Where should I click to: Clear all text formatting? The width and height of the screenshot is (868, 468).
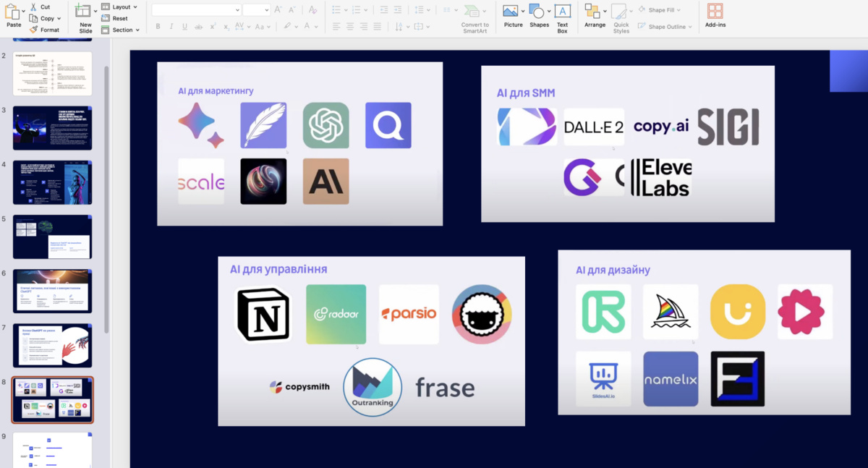click(312, 10)
